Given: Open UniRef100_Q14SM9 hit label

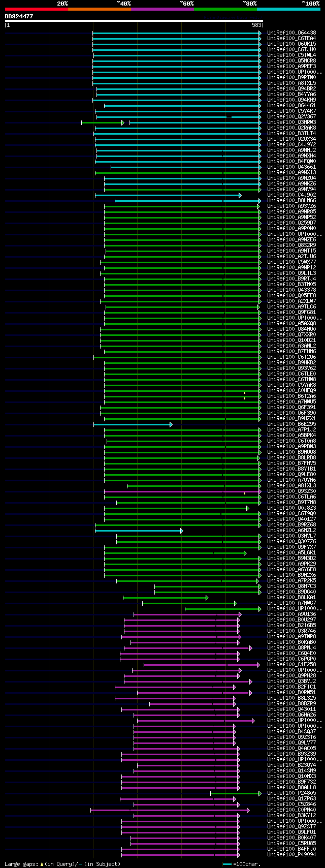Looking at the screenshot, I should click(291, 770).
